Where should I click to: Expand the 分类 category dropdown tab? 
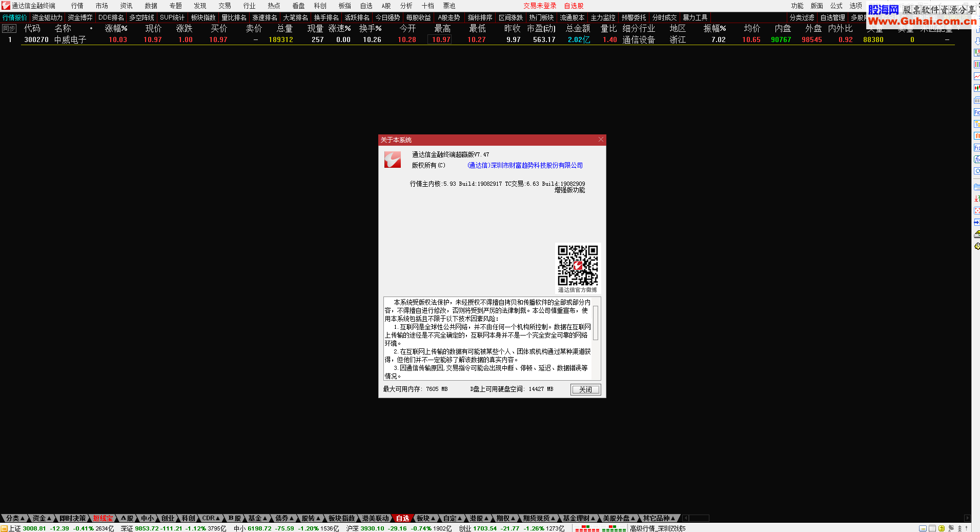(x=15, y=518)
